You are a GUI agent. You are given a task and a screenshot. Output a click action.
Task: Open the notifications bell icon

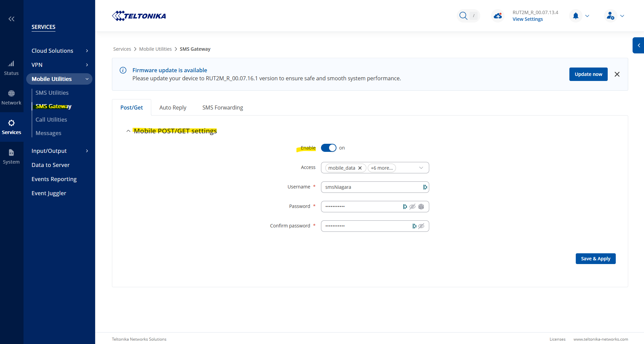click(576, 16)
